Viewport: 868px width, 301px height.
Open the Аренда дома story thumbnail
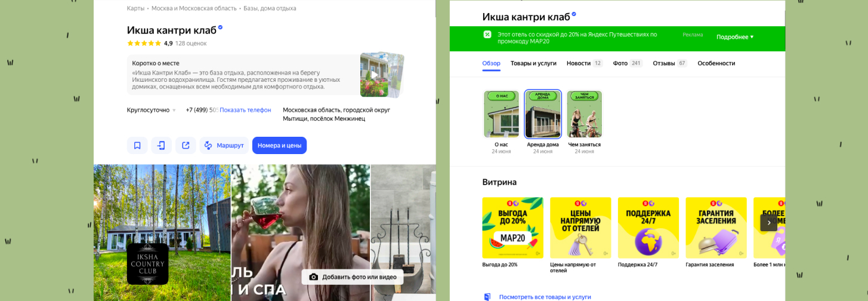point(543,114)
